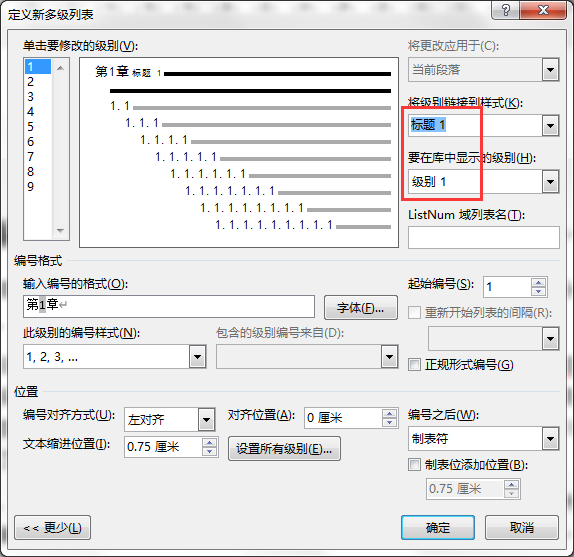
Task: Decrease 起始编号 with down spinner
Action: (x=538, y=291)
